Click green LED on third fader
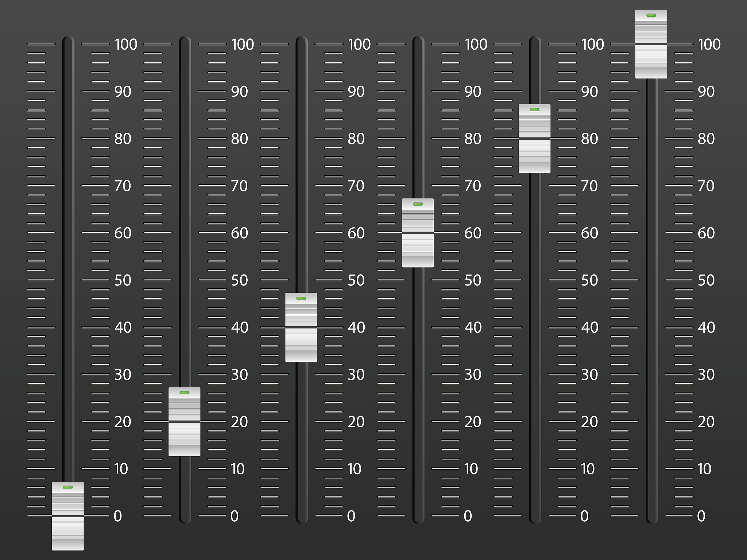Screen dimensions: 747x560 (x=301, y=298)
